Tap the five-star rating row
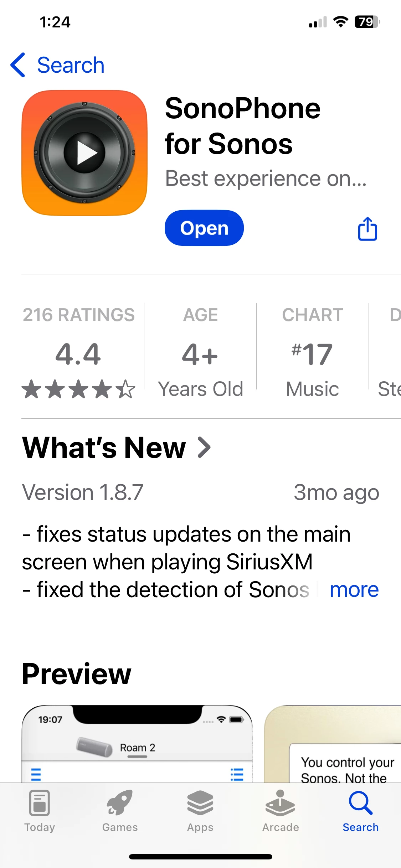The image size is (401, 868). tap(78, 389)
